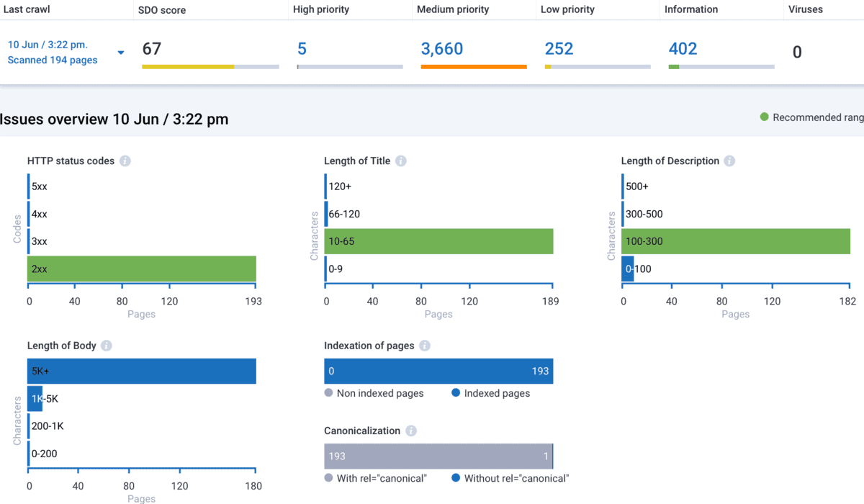Click the Recommended range green indicator
The image size is (864, 504).
[x=764, y=117]
